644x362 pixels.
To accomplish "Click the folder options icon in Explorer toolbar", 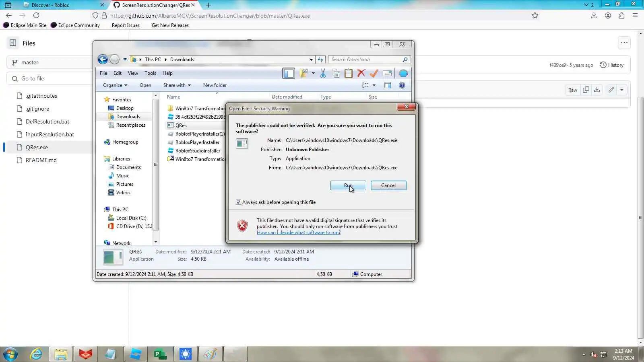I will click(x=303, y=73).
